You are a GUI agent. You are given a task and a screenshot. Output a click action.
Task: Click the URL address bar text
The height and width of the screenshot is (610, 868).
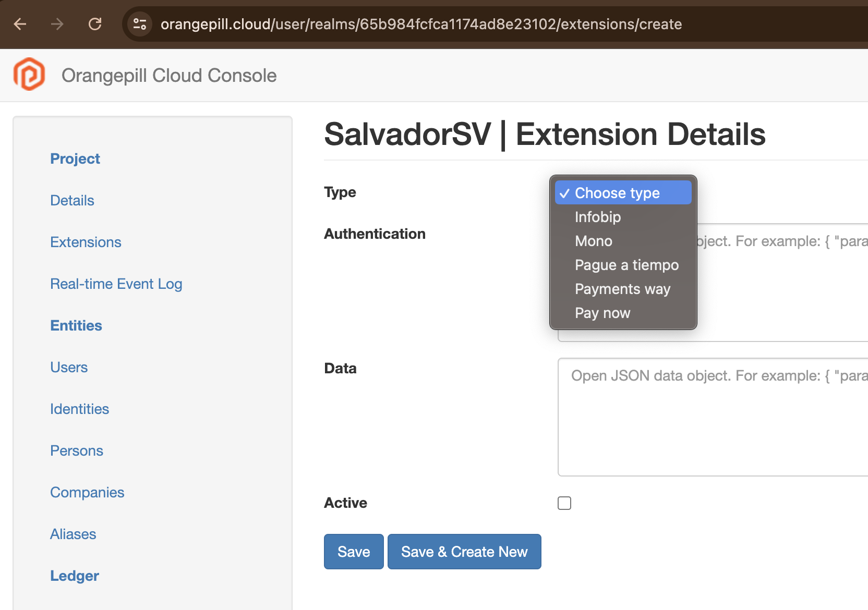coord(420,24)
